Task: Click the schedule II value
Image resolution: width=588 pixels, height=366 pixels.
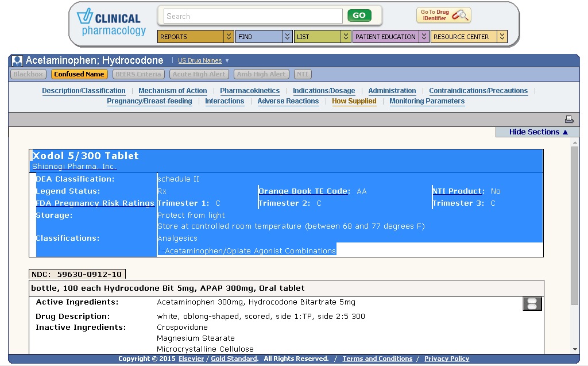Action: pos(179,179)
